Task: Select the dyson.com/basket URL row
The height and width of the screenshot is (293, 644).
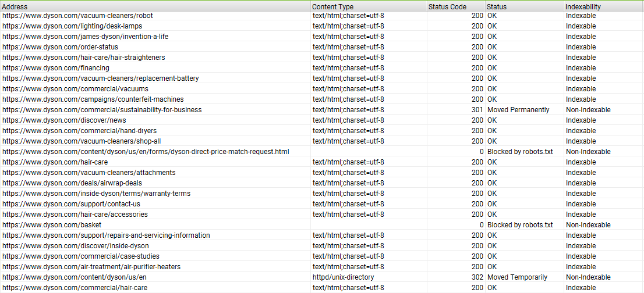Action: coord(52,225)
